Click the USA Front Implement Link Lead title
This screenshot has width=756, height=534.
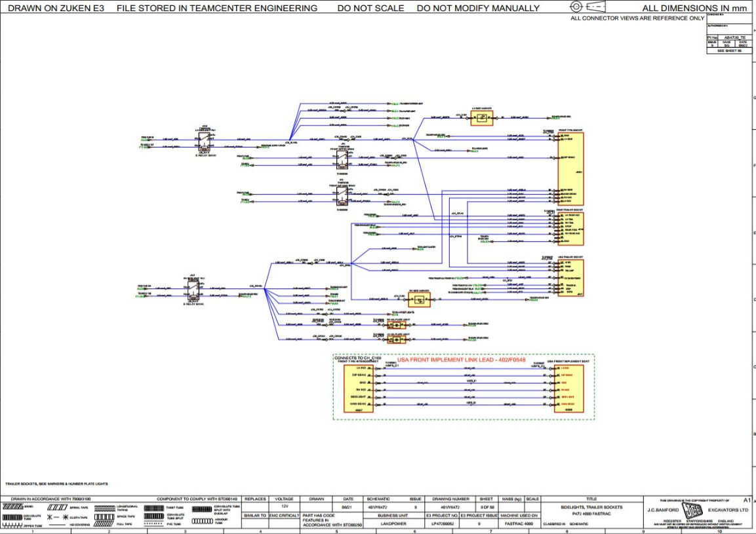pyautogui.click(x=462, y=360)
